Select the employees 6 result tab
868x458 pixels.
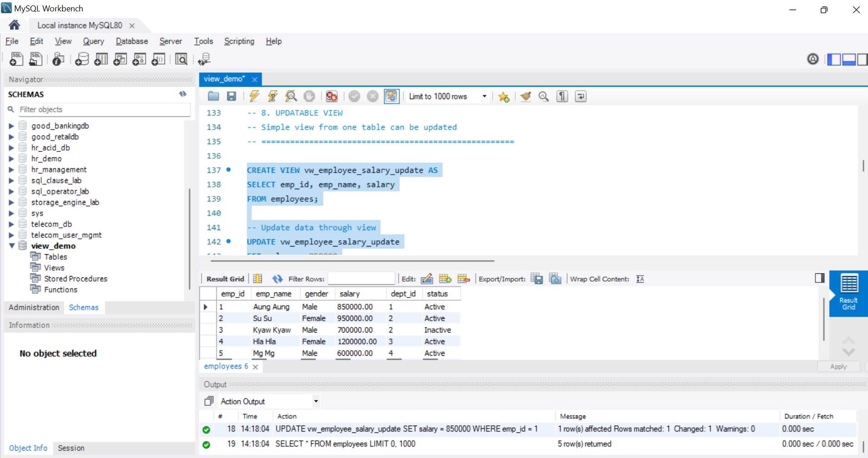[226, 366]
